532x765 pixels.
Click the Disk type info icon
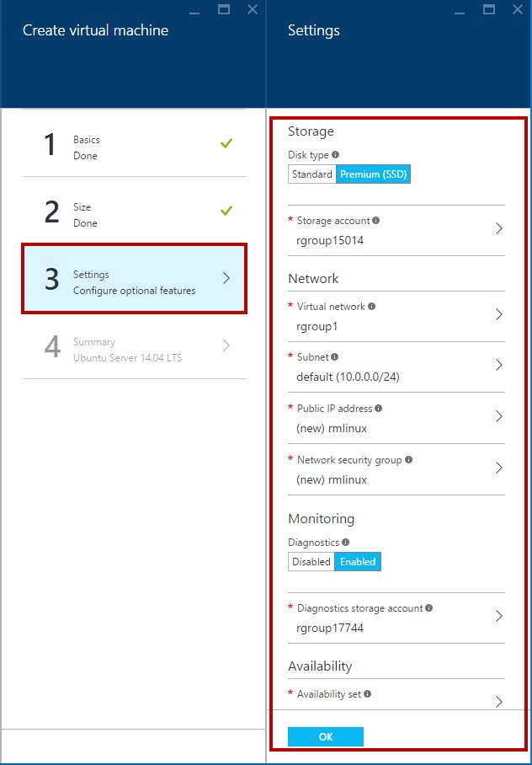pyautogui.click(x=336, y=155)
